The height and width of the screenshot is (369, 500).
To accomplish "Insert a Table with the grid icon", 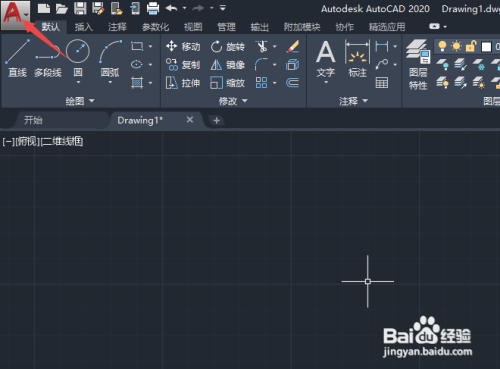I will (382, 83).
